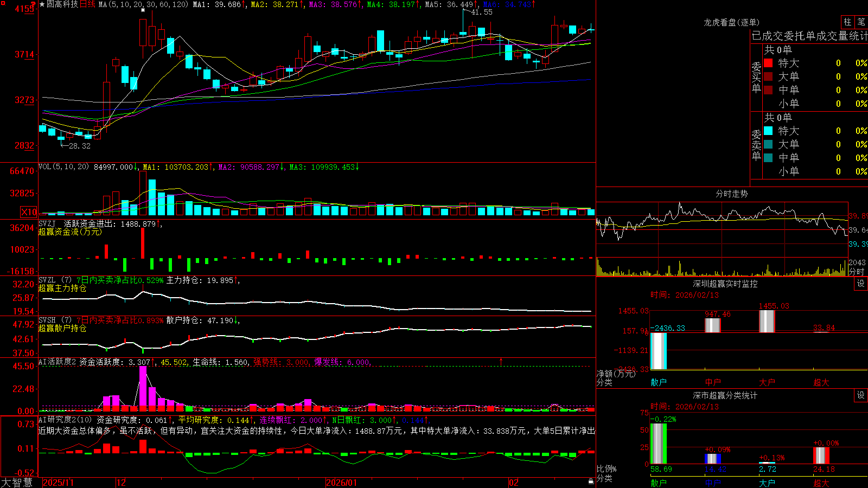Switch to 笔 tick display mode
Image resolution: width=868 pixels, height=488 pixels.
pyautogui.click(x=861, y=22)
